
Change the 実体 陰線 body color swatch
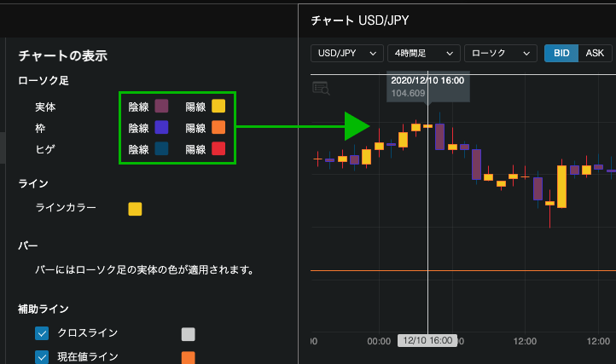click(x=161, y=107)
